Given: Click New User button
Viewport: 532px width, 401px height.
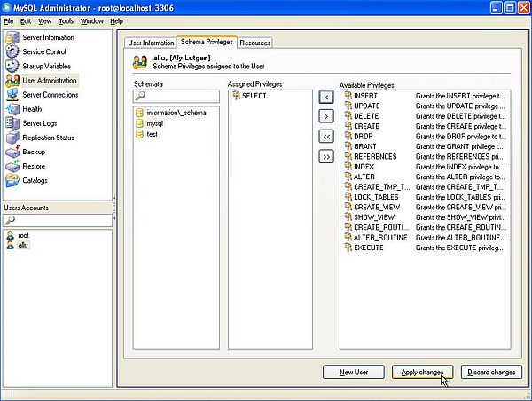Looking at the screenshot, I should (x=354, y=372).
